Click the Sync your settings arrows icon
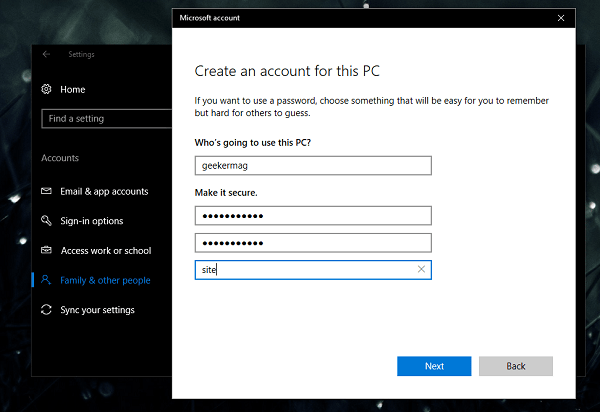This screenshot has height=412, width=600. (46, 309)
